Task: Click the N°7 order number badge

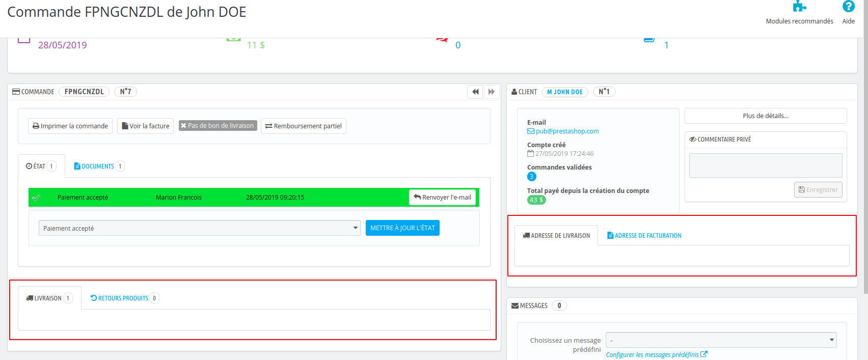Action: click(x=125, y=92)
